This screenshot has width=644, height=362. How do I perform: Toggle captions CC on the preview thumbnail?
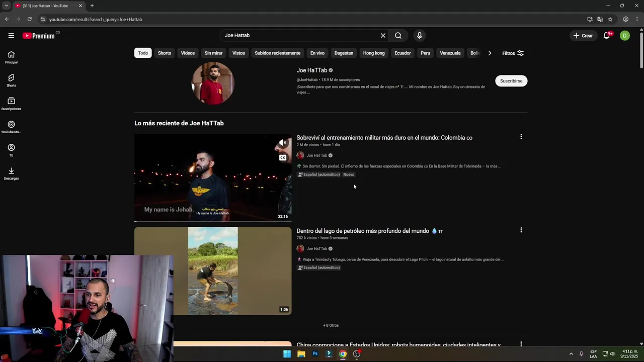point(283,158)
